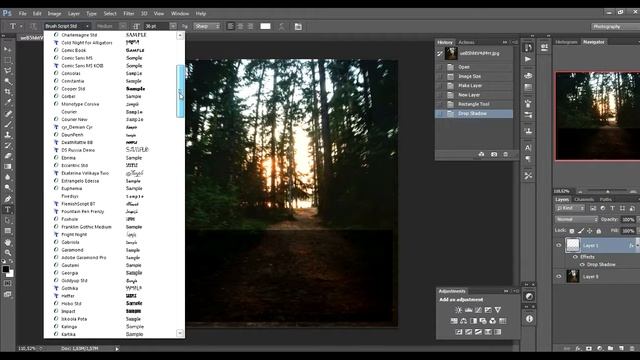Switch to the Channels tab

pyautogui.click(x=584, y=199)
